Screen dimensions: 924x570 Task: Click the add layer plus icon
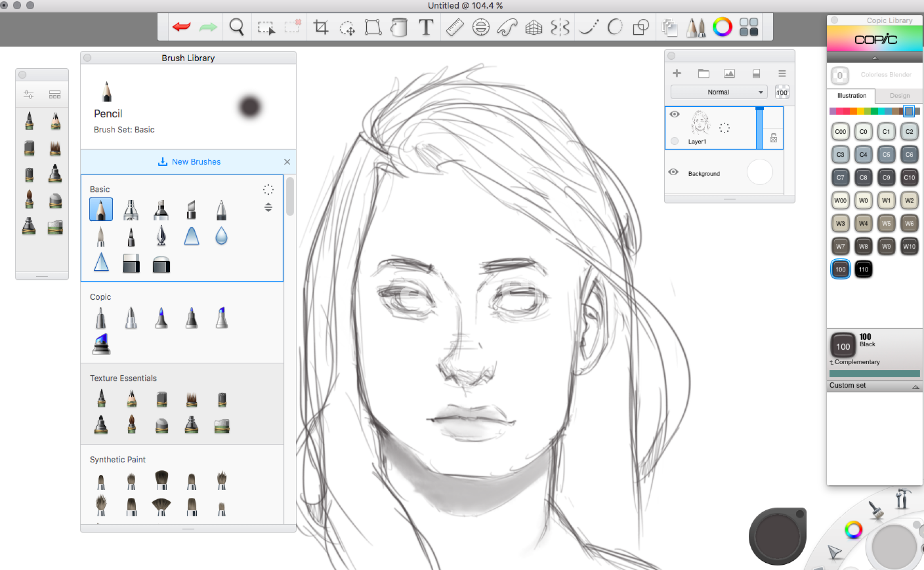pos(677,73)
